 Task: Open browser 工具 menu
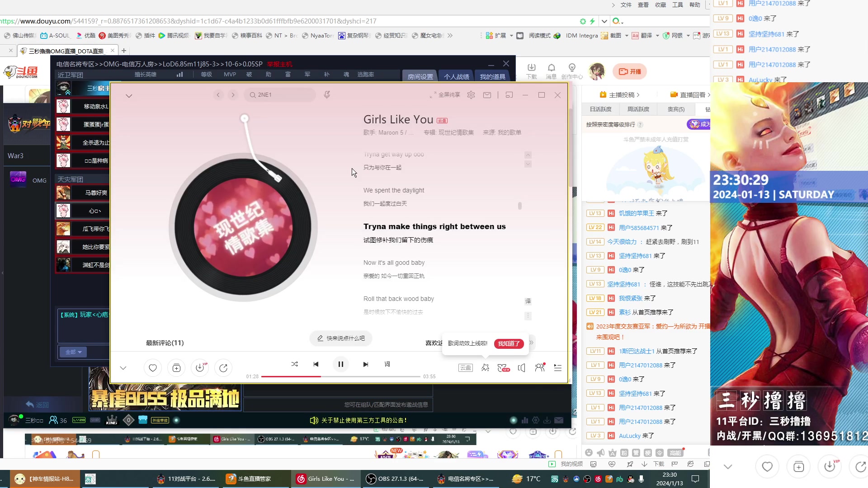[x=677, y=5]
